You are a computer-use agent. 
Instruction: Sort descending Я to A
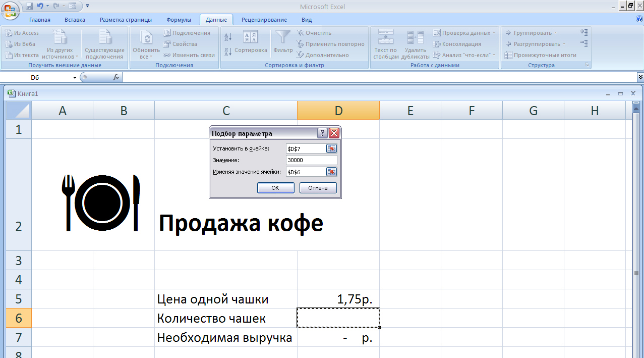pos(227,51)
